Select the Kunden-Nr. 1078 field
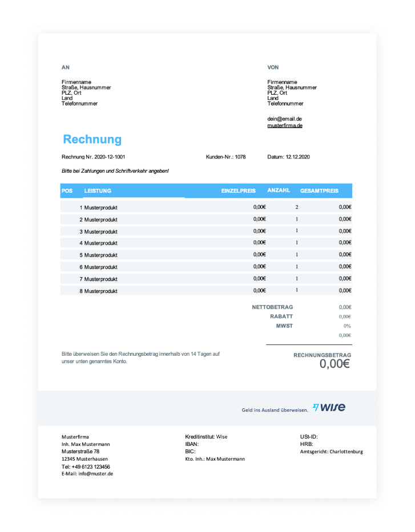415x532 pixels. coord(225,157)
